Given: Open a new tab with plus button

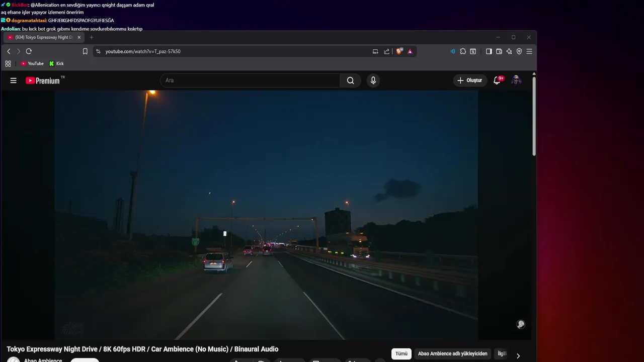Looking at the screenshot, I should click(92, 37).
